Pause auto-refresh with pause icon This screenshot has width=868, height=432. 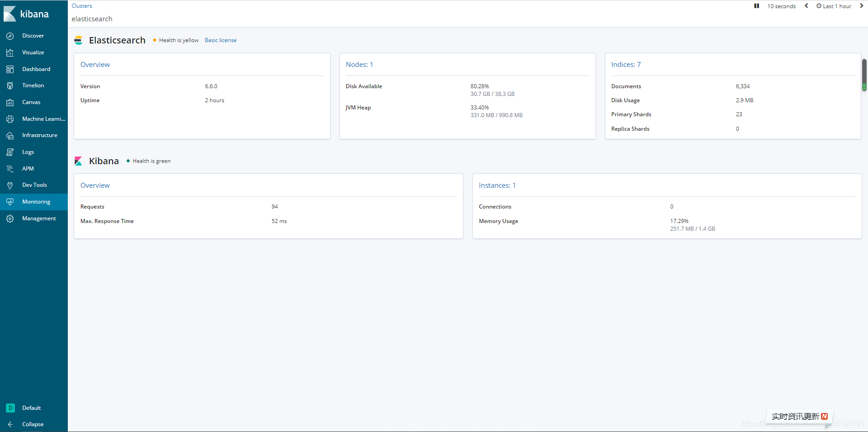(757, 6)
